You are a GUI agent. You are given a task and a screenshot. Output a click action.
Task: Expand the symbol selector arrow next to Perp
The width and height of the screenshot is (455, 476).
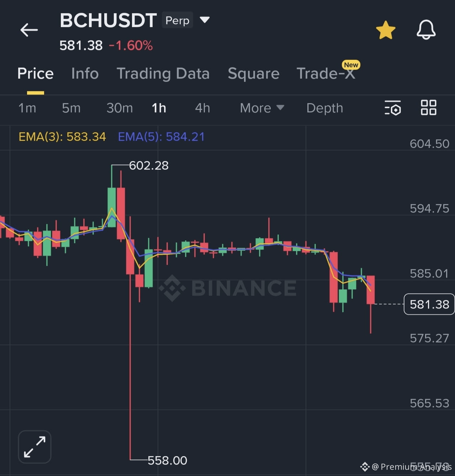205,20
